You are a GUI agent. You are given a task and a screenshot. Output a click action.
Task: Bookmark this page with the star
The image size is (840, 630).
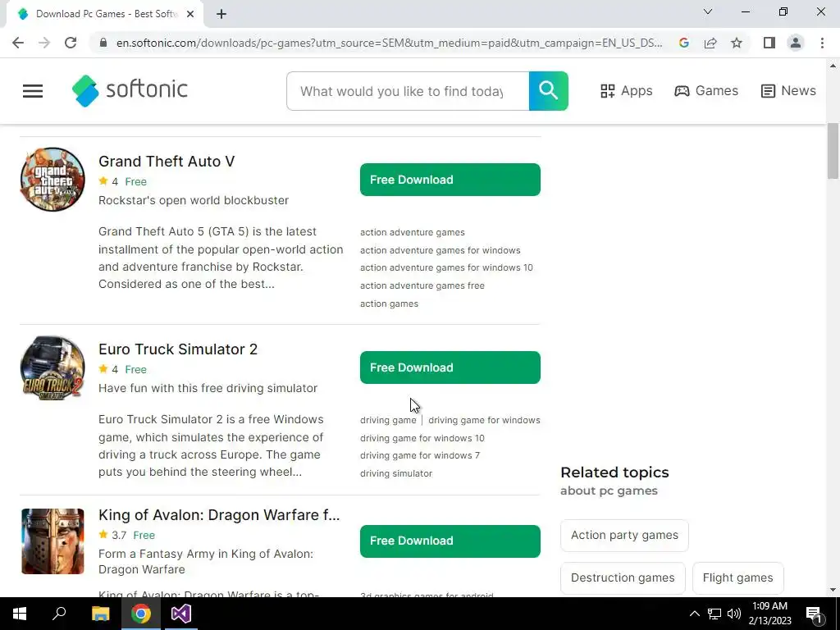tap(737, 43)
